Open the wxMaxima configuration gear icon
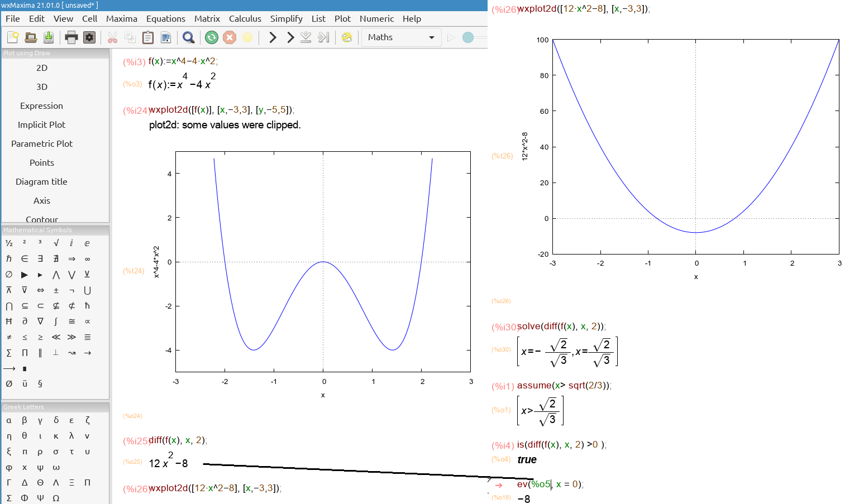This screenshot has width=859, height=504. click(x=89, y=37)
